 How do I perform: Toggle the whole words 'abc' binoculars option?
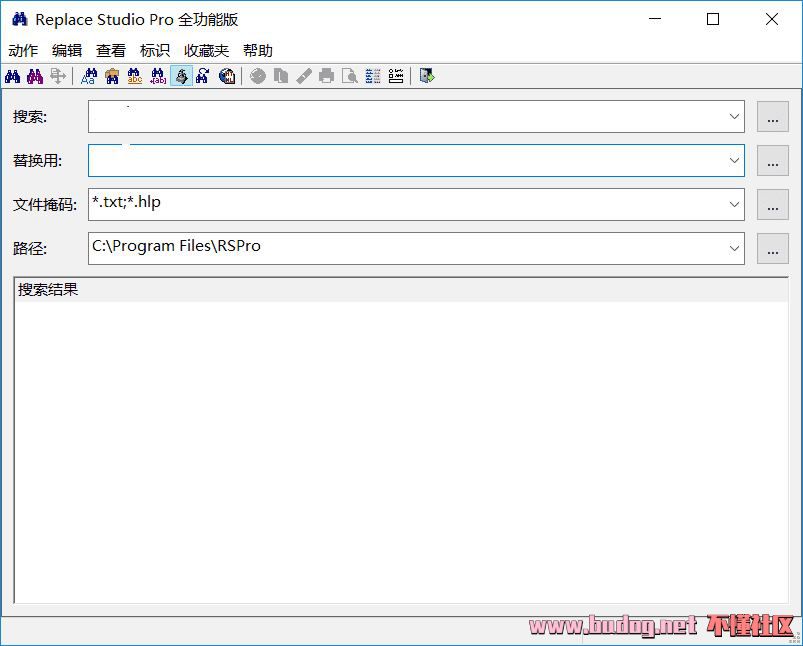tap(135, 76)
